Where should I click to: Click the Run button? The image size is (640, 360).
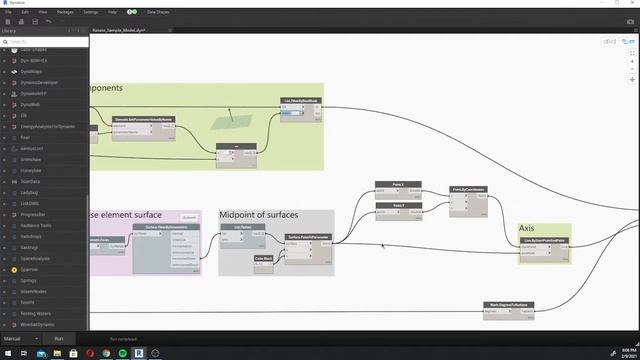click(x=59, y=339)
